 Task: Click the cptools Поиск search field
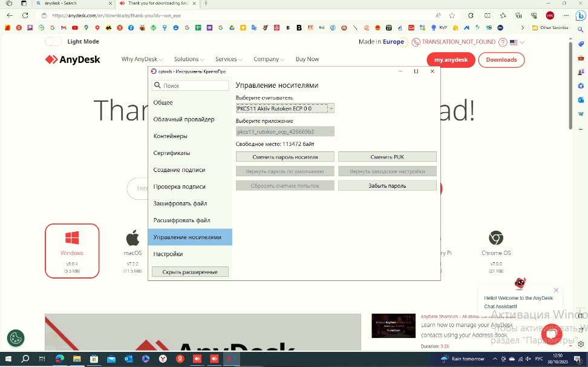pyautogui.click(x=190, y=85)
